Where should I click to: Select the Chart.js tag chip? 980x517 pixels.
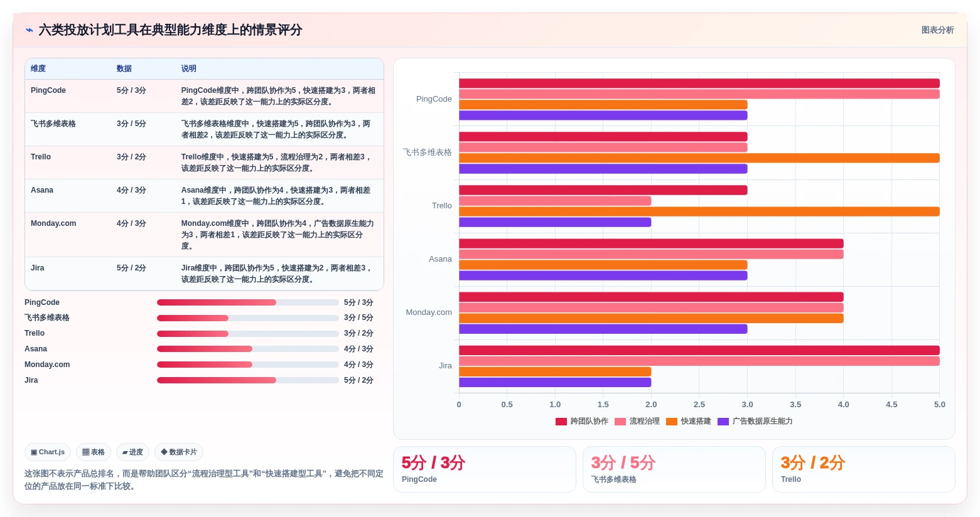click(x=48, y=452)
